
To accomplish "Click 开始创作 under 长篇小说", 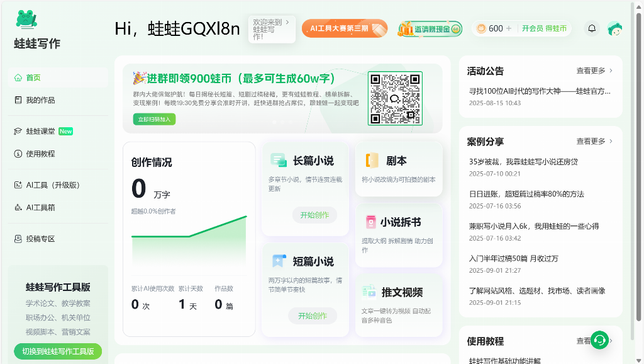I will tap(314, 215).
